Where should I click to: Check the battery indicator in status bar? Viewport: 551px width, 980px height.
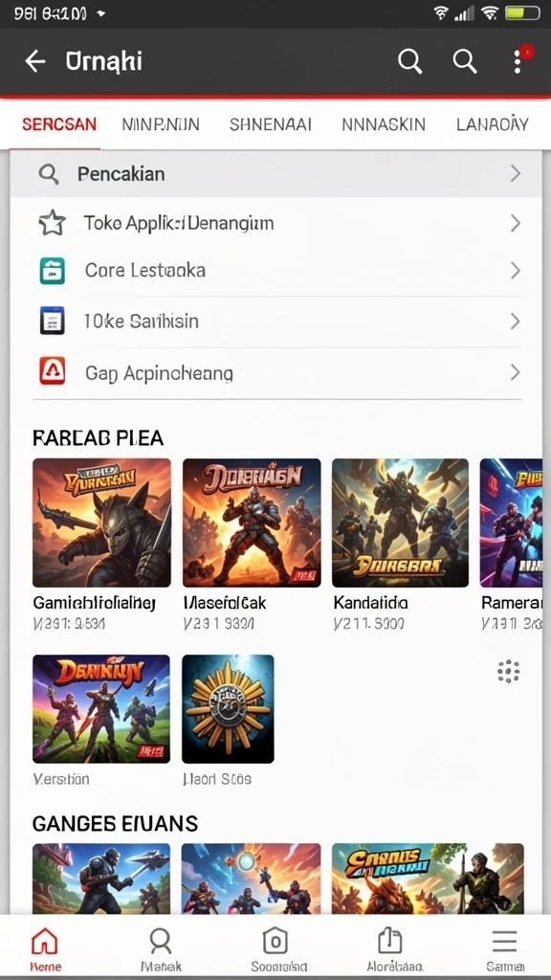click(521, 13)
